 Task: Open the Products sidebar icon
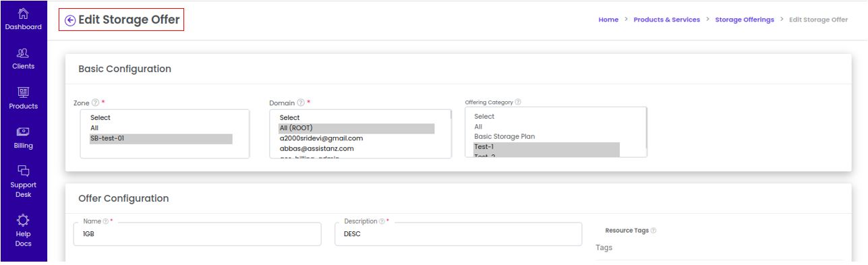pos(23,92)
